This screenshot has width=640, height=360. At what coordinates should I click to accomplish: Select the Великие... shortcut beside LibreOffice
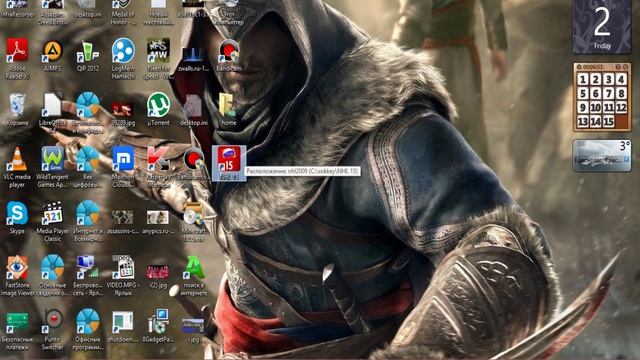click(x=87, y=105)
